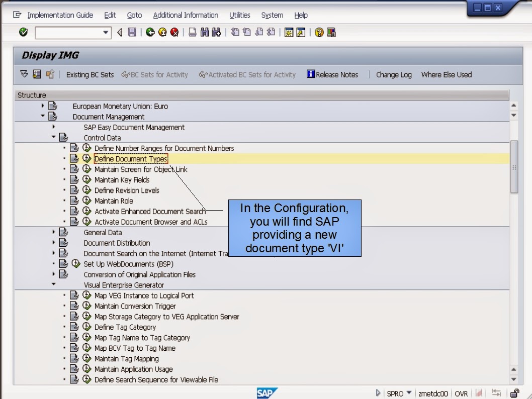Click the Change Log button
532x399 pixels.
pos(394,74)
